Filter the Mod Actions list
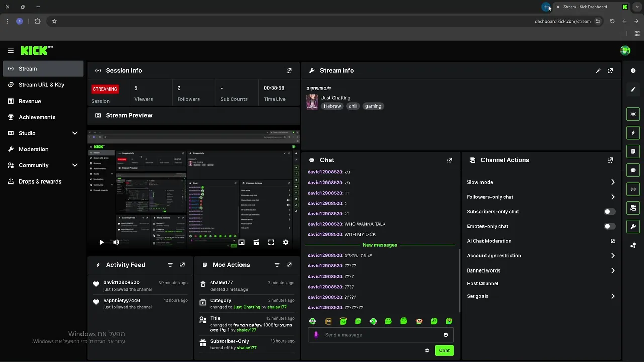 [277, 265]
